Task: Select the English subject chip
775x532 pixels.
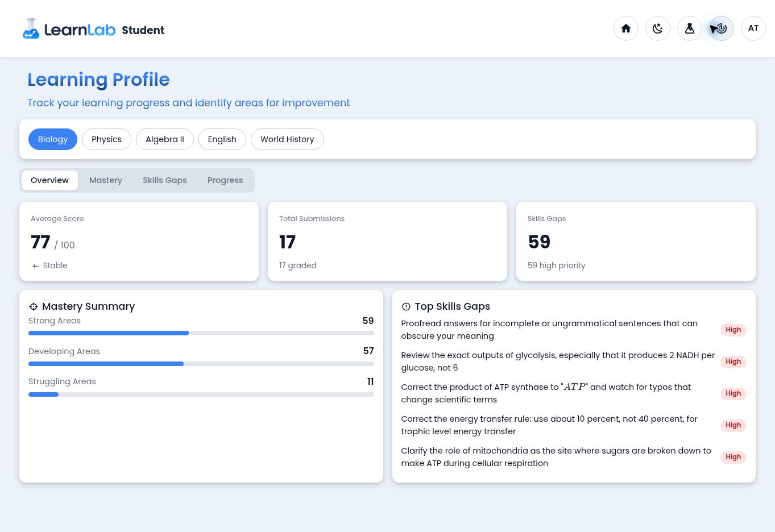Action: [x=222, y=139]
